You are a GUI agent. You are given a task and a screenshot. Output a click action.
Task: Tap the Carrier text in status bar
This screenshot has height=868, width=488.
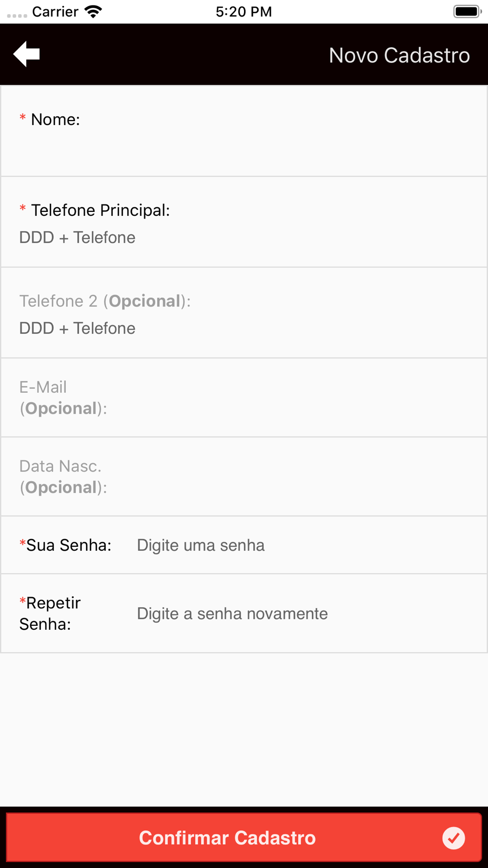(x=55, y=11)
